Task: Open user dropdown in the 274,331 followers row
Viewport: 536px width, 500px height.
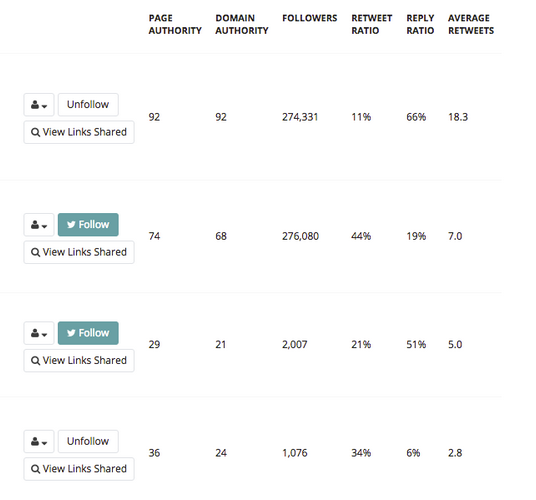Action: (39, 105)
